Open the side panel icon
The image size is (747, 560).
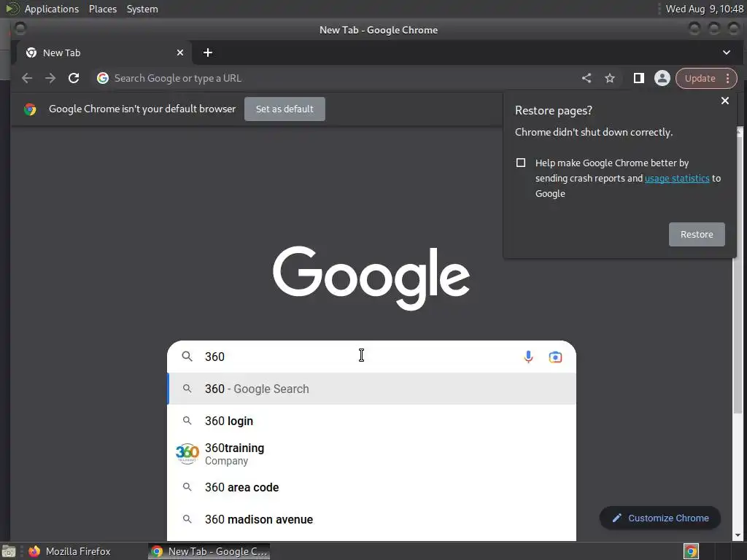(x=638, y=78)
